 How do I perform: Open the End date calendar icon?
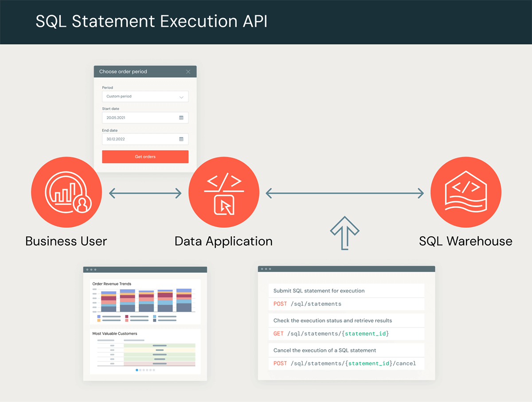(x=181, y=139)
